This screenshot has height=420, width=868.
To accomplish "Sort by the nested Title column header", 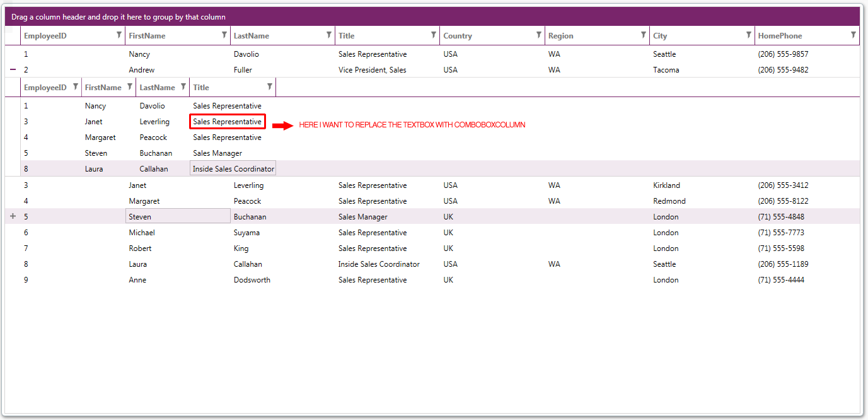I will (x=201, y=88).
